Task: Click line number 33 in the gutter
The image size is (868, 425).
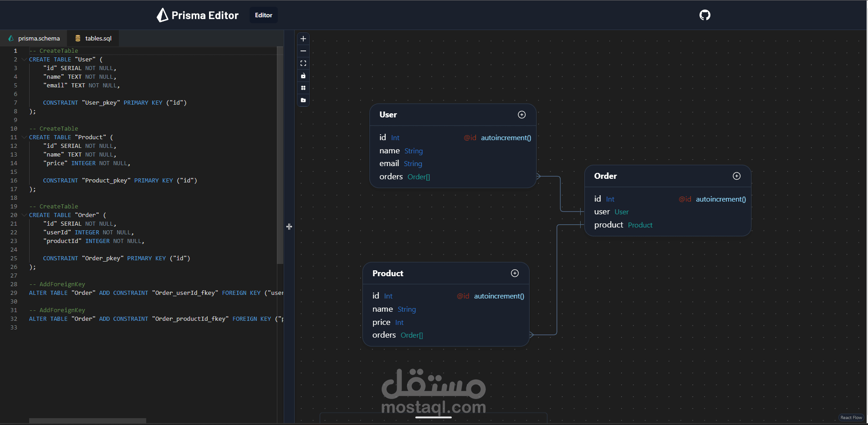Action: click(14, 328)
